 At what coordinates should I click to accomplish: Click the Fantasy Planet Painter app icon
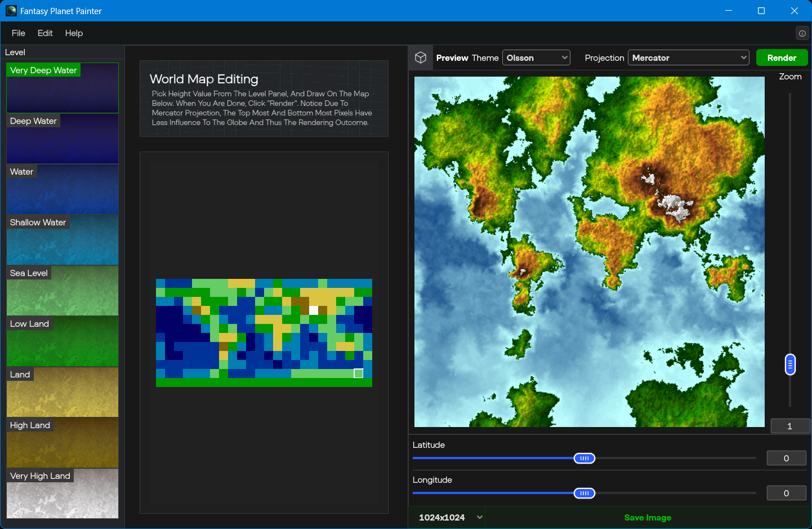point(11,11)
